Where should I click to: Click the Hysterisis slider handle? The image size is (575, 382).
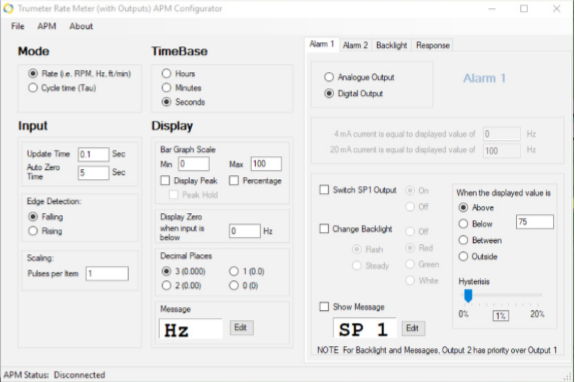(x=468, y=295)
